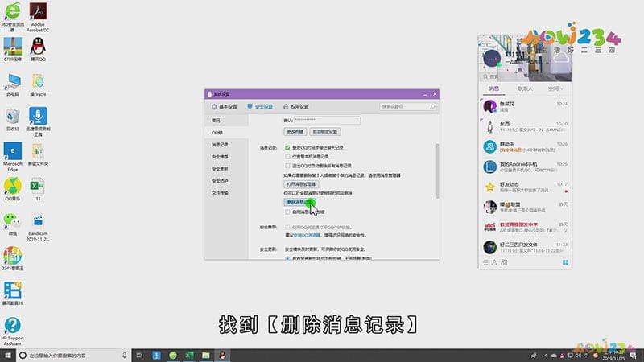Viewport: 644px width, 362px height.
Task: Select the Recycle Bin desktop icon
Action: (x=13, y=119)
